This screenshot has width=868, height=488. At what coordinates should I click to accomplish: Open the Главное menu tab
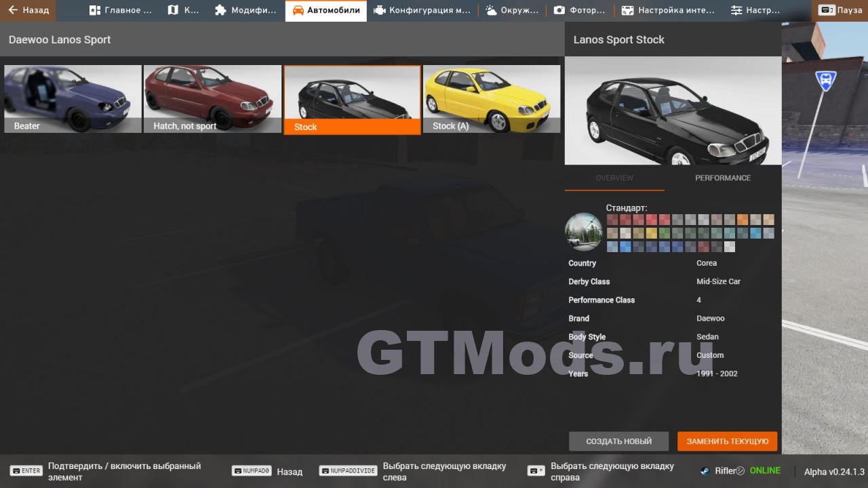pyautogui.click(x=119, y=10)
